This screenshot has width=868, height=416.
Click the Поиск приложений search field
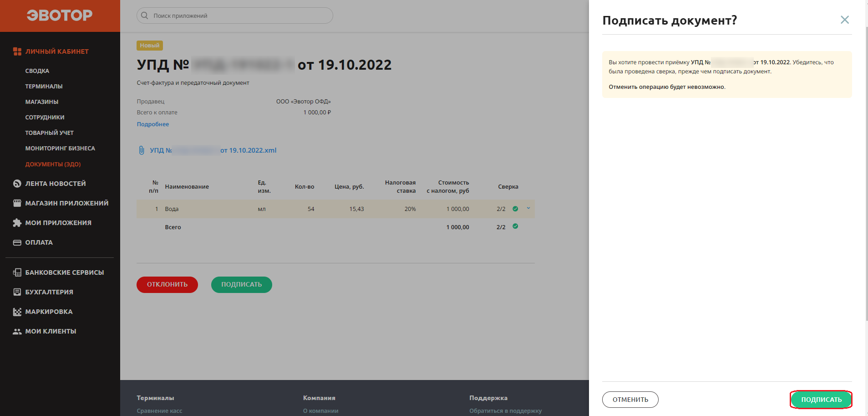point(235,15)
